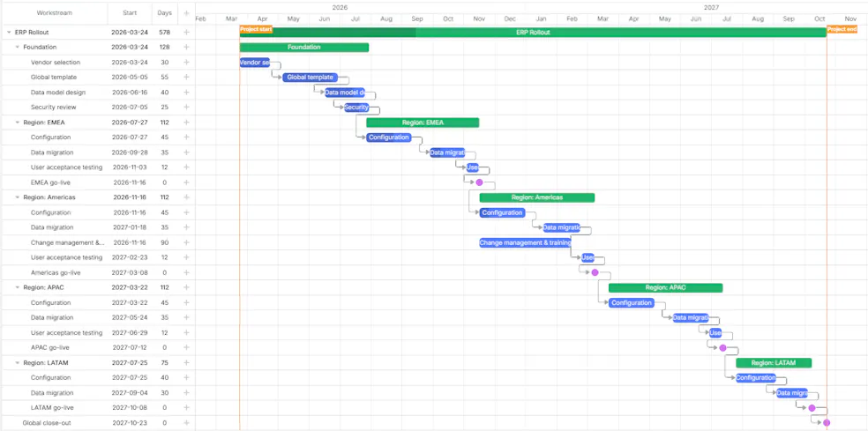Screen dimensions: 868x431
Task: Click the Project start marker label
Action: click(256, 29)
